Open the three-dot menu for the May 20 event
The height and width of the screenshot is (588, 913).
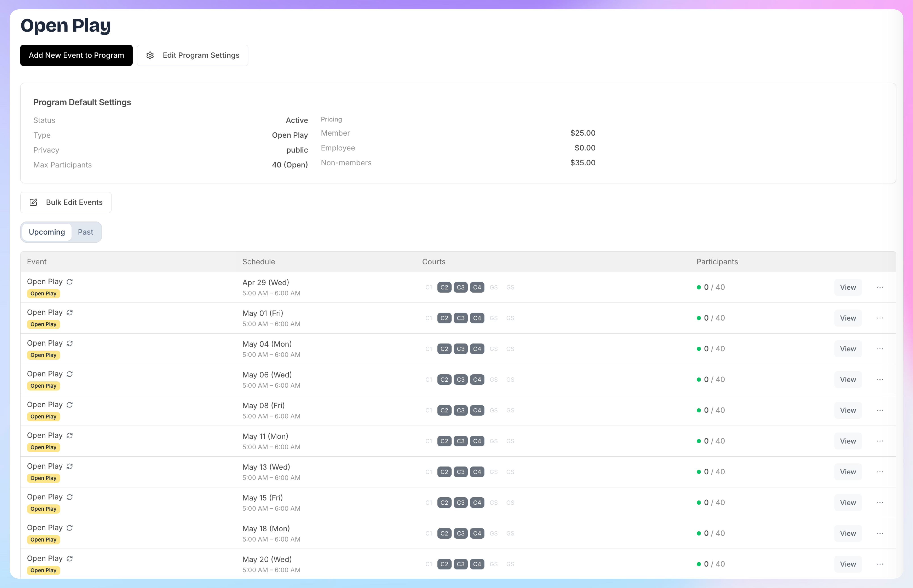pyautogui.click(x=880, y=564)
